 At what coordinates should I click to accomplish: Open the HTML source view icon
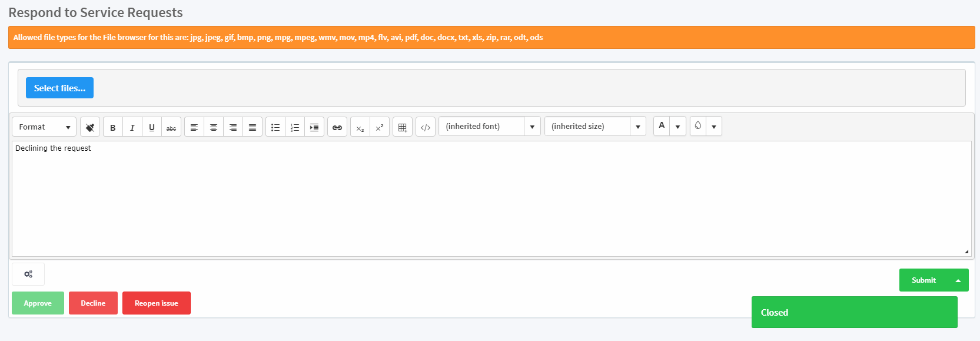click(x=426, y=127)
